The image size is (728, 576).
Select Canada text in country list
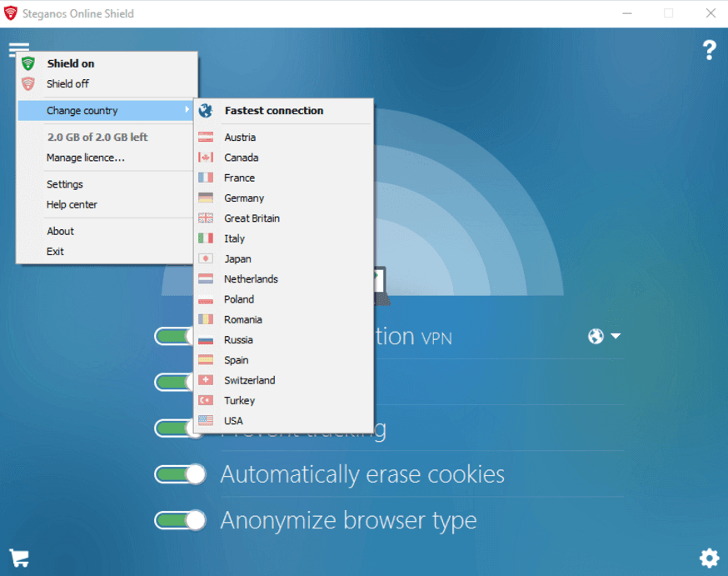click(242, 158)
